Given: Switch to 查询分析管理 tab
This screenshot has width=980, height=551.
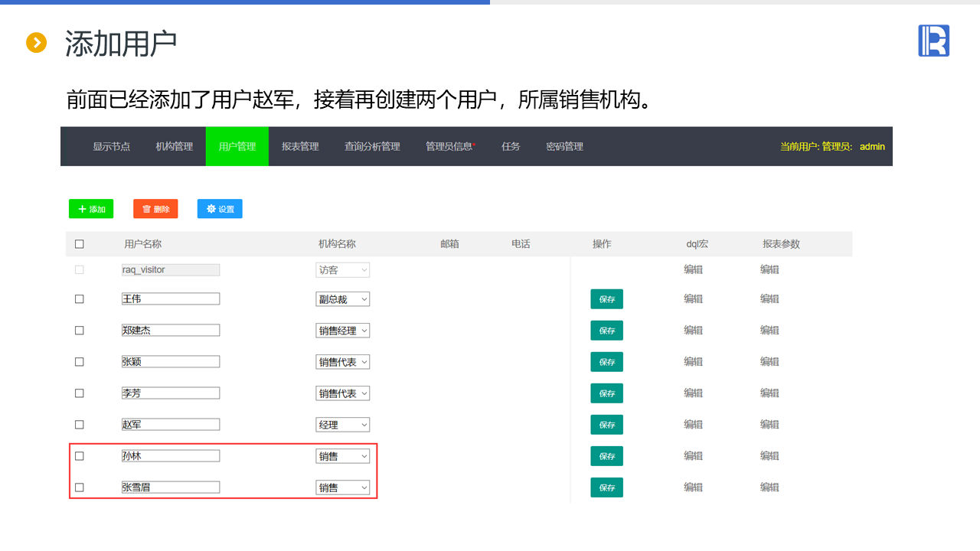Looking at the screenshot, I should pos(372,146).
